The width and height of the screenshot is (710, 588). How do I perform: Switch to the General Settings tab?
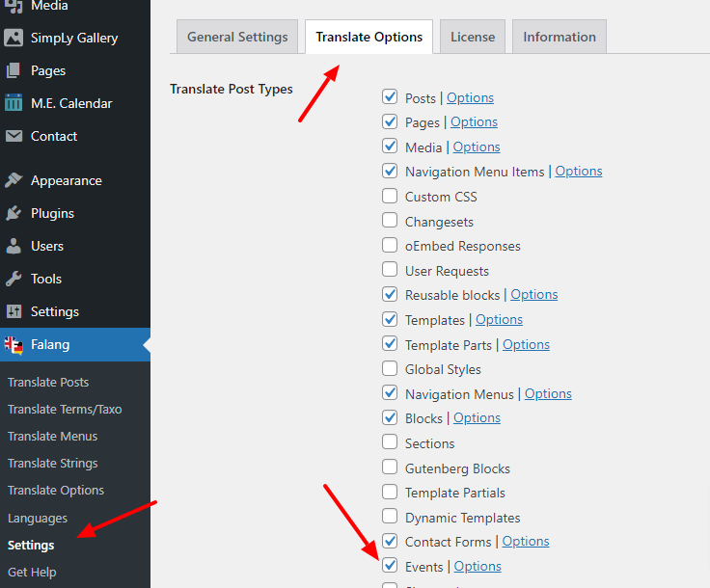[237, 37]
